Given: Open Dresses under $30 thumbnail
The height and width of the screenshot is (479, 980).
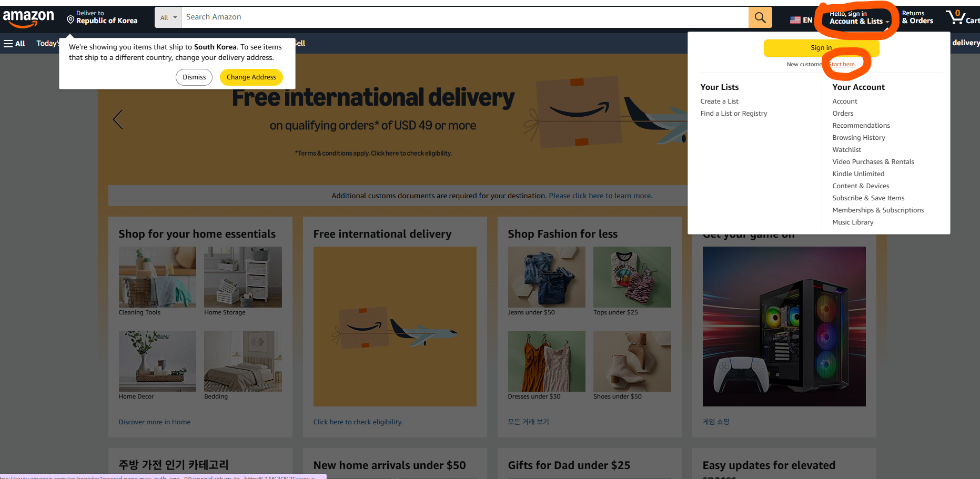Looking at the screenshot, I should click(547, 361).
